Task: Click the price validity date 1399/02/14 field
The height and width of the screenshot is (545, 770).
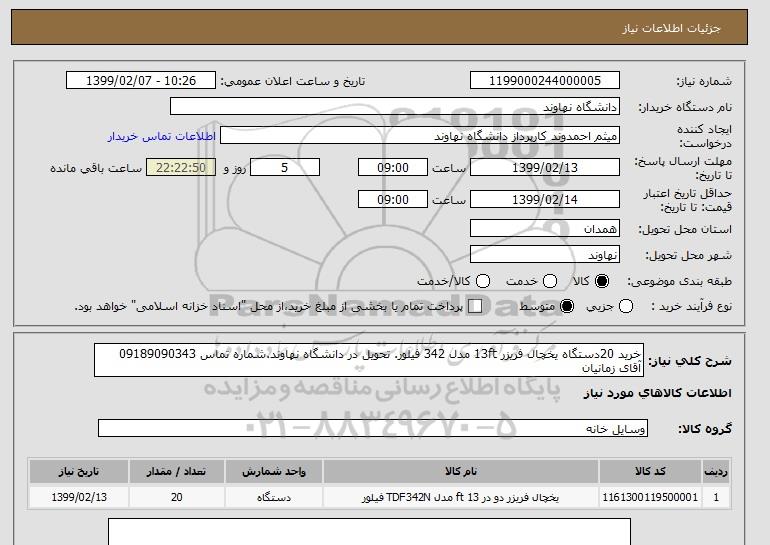Action: click(x=545, y=199)
